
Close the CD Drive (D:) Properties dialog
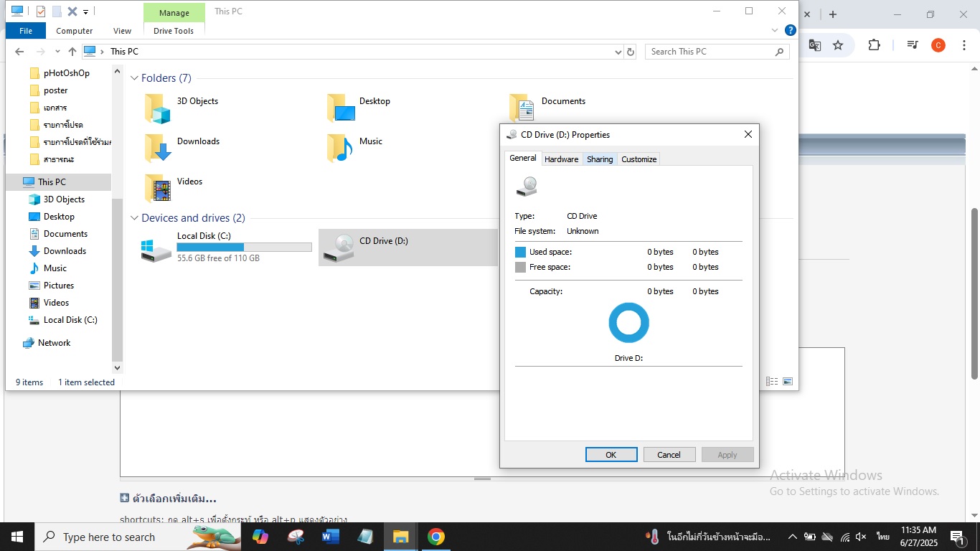pos(748,134)
